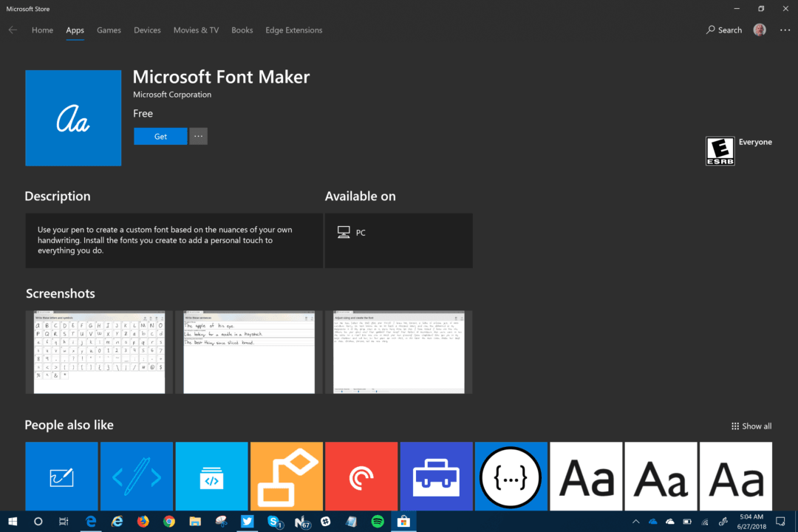Open Spotify from the taskbar
The height and width of the screenshot is (532, 798).
tap(378, 522)
